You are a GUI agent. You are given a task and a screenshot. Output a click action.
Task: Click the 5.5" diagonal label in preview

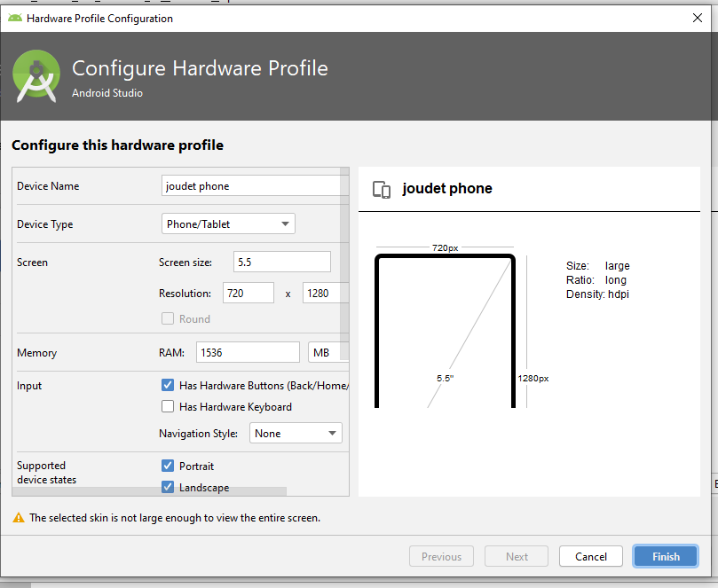pyautogui.click(x=445, y=379)
